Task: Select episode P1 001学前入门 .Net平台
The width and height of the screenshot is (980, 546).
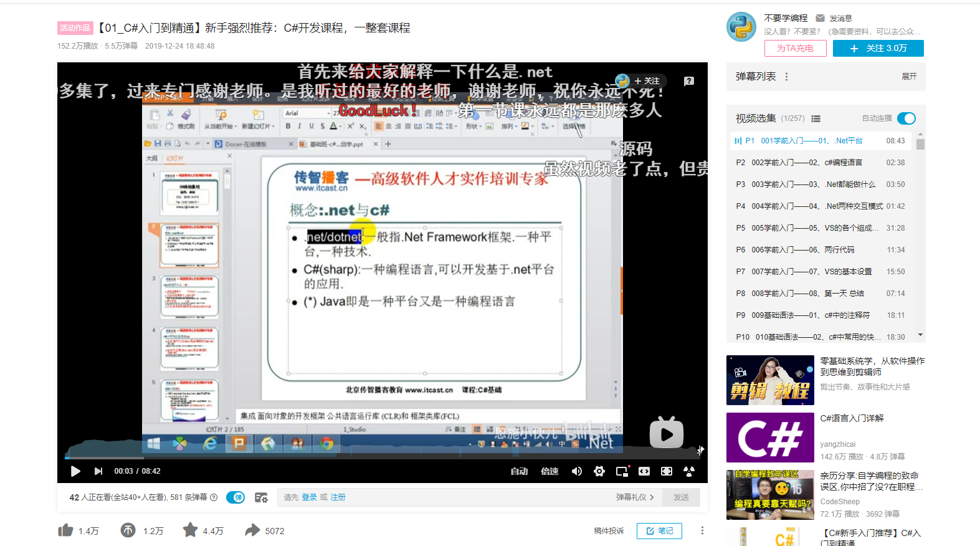Action: 821,141
